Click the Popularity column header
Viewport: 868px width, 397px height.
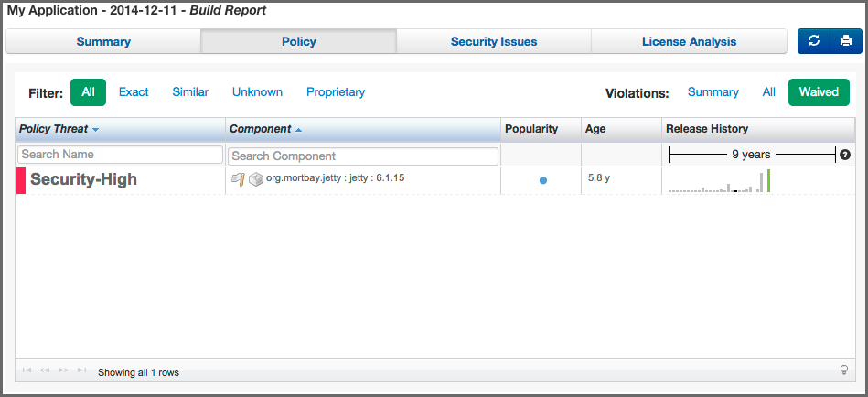click(x=541, y=129)
